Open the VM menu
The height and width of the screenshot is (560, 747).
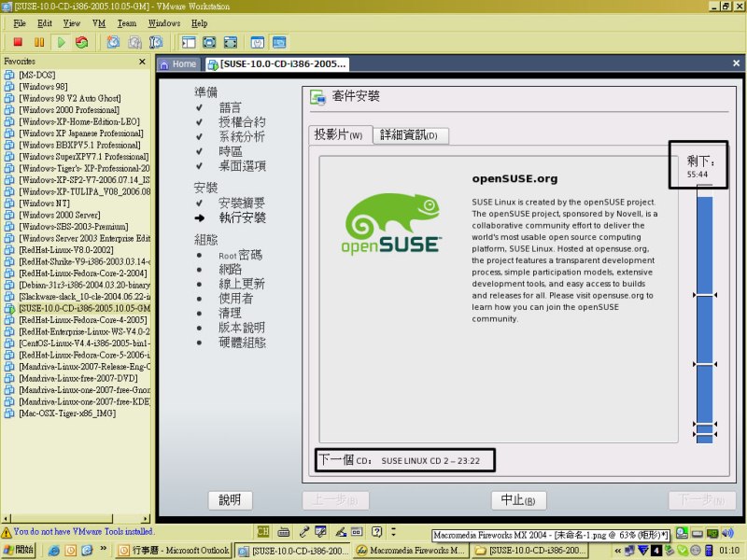pyautogui.click(x=99, y=23)
